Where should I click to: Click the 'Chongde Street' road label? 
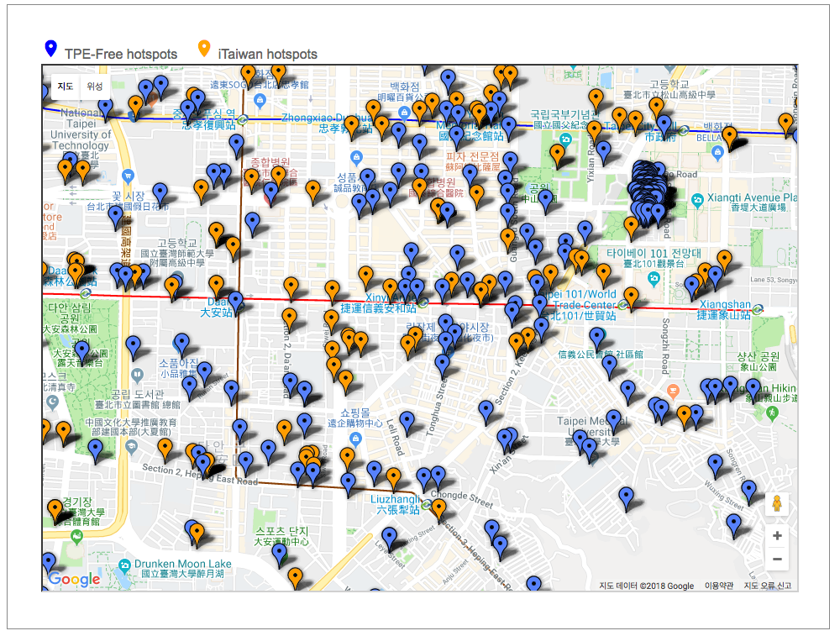(462, 499)
